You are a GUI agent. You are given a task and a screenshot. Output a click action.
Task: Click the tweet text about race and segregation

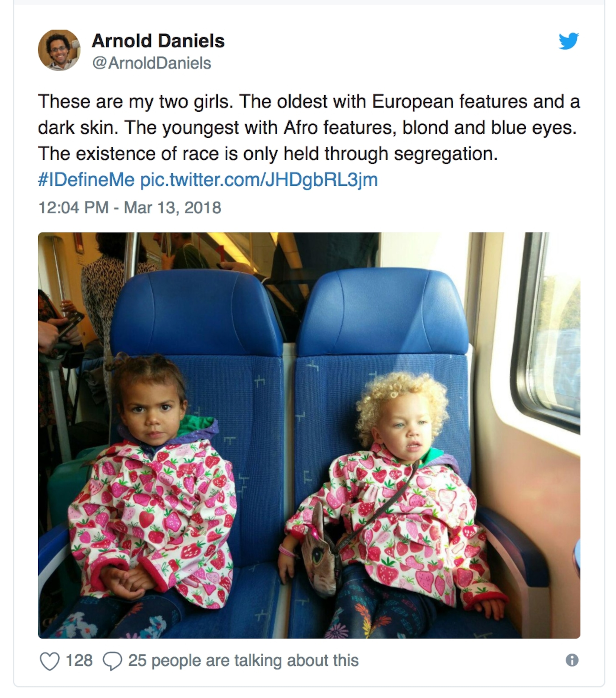tap(309, 127)
